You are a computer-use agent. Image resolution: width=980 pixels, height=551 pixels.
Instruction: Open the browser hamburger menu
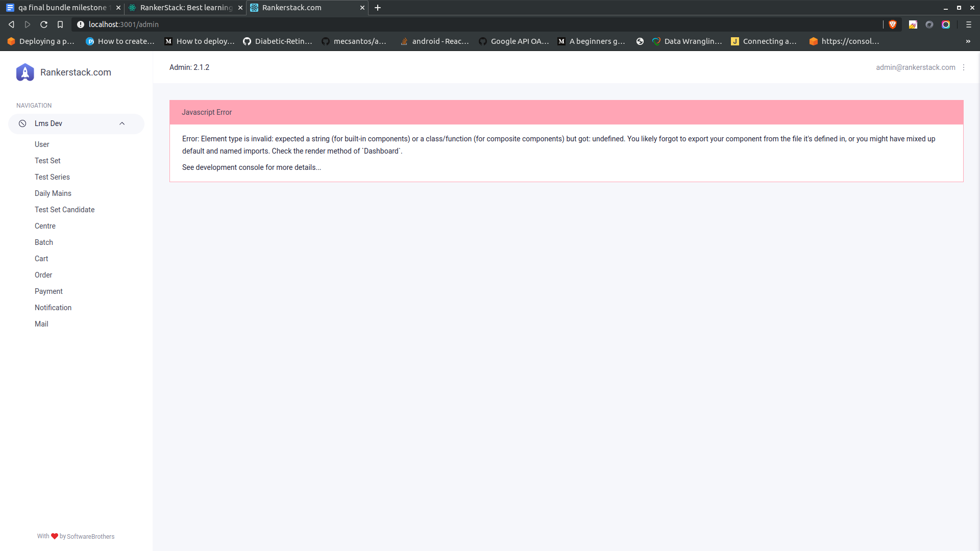click(968, 24)
